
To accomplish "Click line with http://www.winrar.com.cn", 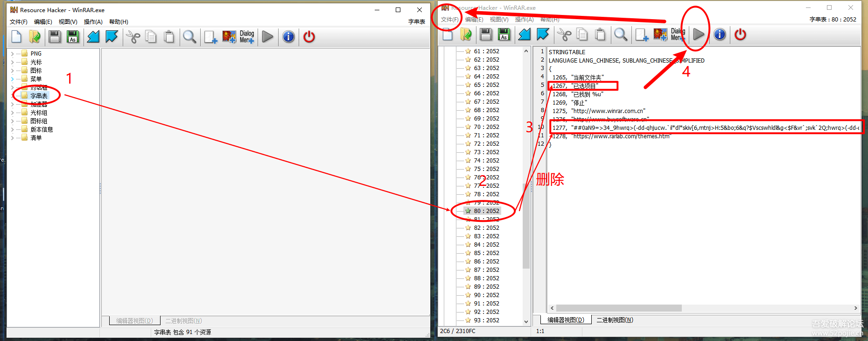I will click(x=599, y=111).
